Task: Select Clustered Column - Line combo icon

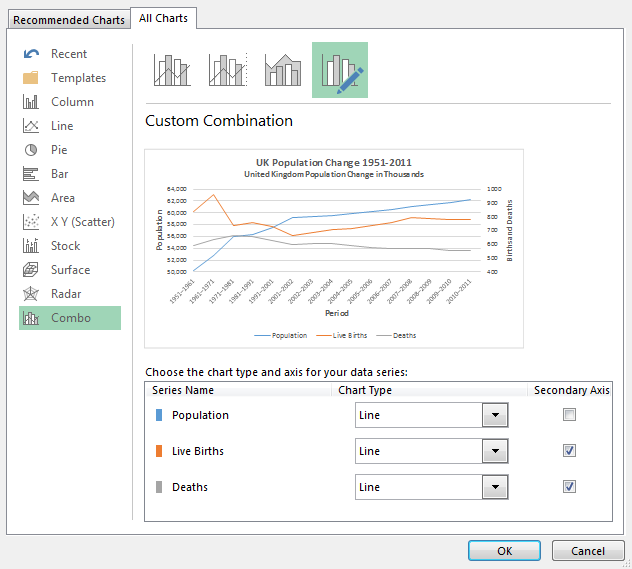Action: click(172, 70)
